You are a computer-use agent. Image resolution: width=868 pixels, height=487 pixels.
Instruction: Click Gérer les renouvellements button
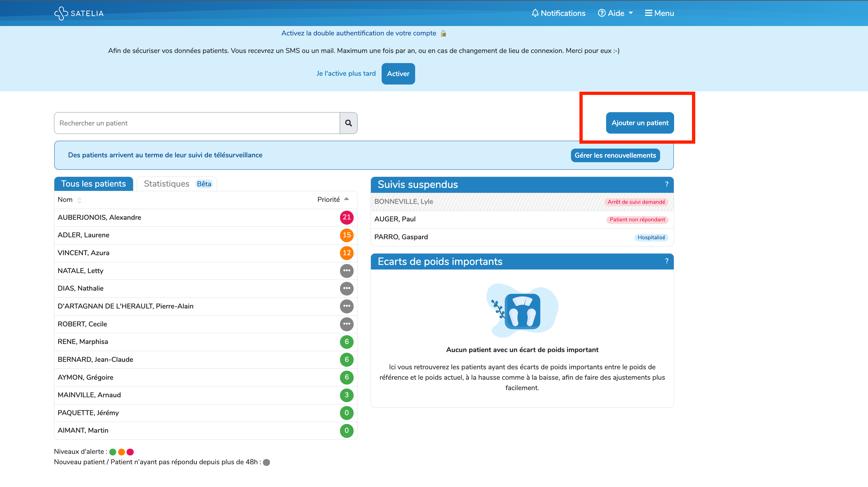click(x=615, y=155)
